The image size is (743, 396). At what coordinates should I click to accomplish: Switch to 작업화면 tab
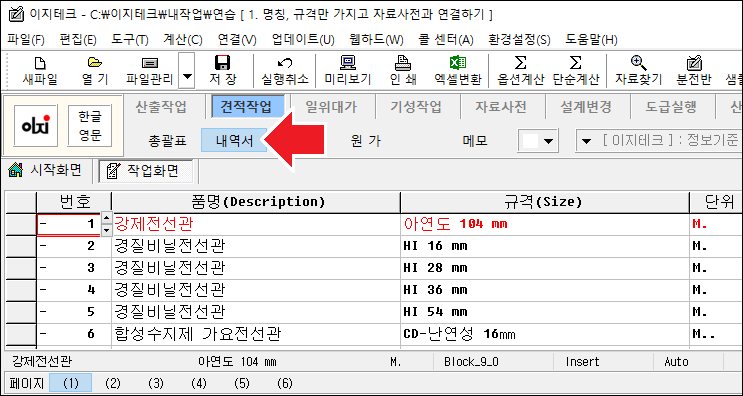click(145, 171)
